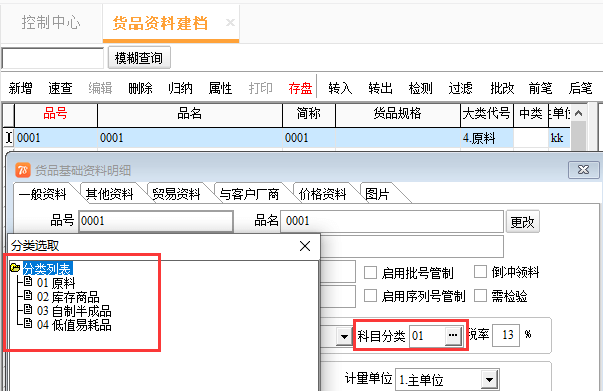Viewport: 603px width, 391px height.
Task: Go to previous record with 前笔
Action: tap(540, 88)
